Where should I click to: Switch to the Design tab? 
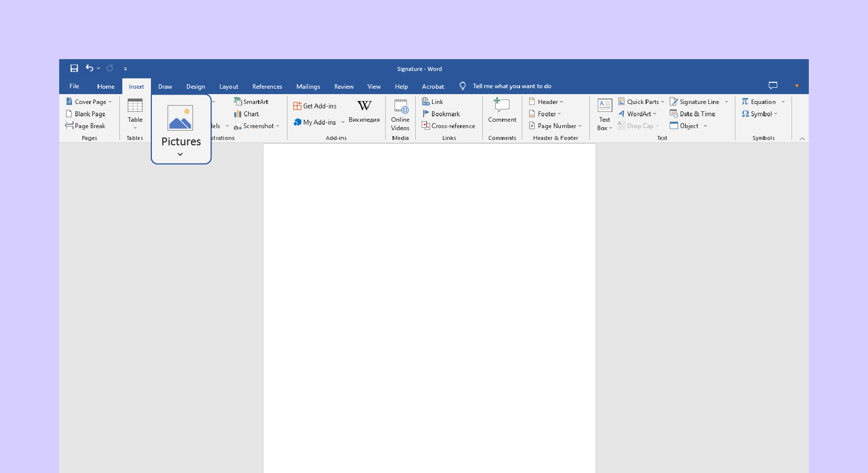pos(196,87)
